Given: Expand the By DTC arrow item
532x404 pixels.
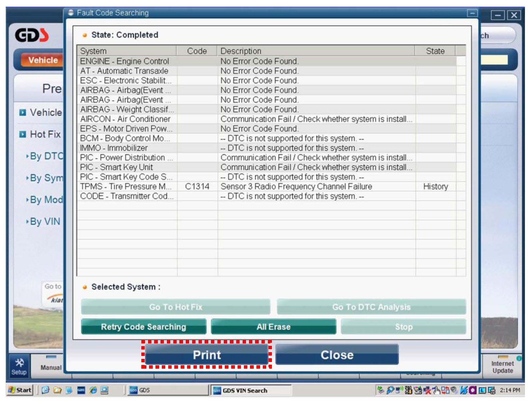Looking at the screenshot, I should (44, 156).
